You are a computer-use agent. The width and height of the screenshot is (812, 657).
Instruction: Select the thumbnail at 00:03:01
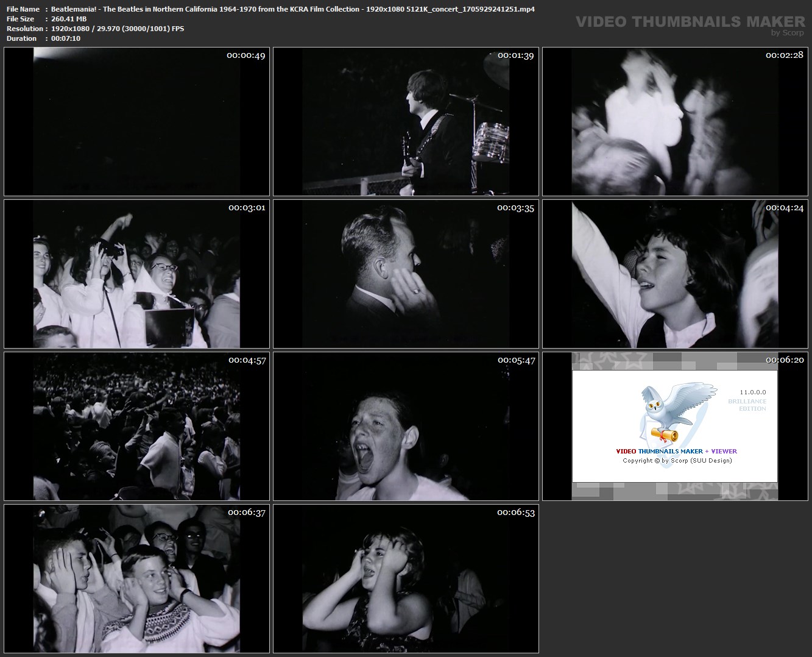136,274
